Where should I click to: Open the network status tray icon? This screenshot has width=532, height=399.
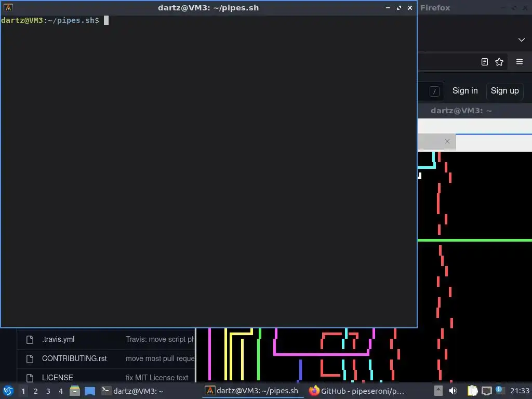(486, 391)
